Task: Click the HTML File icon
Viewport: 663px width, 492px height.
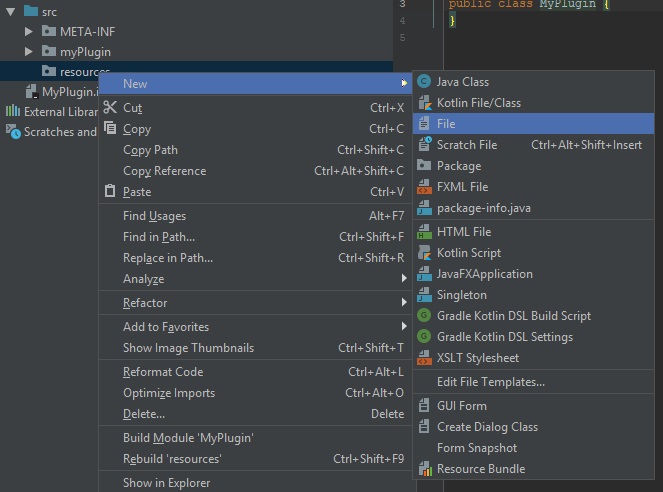Action: coord(424,232)
